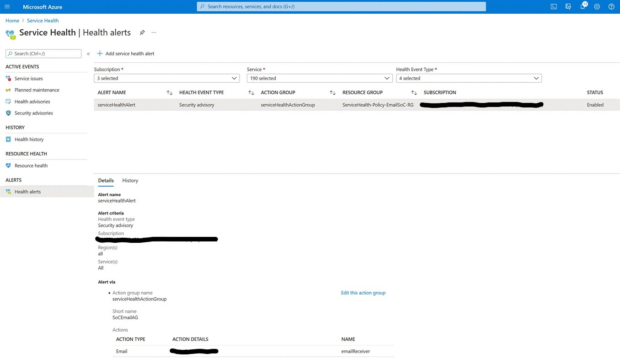Open portal Settings gear

[597, 7]
